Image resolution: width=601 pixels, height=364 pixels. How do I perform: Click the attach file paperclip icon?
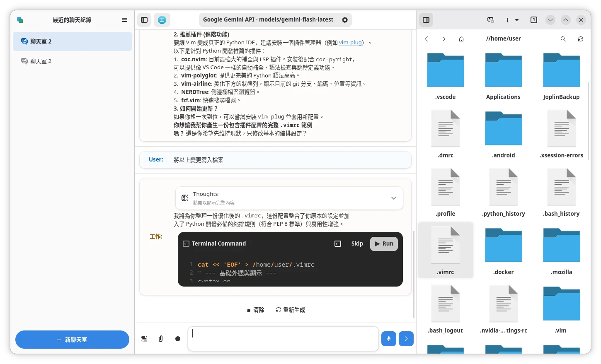[161, 339]
